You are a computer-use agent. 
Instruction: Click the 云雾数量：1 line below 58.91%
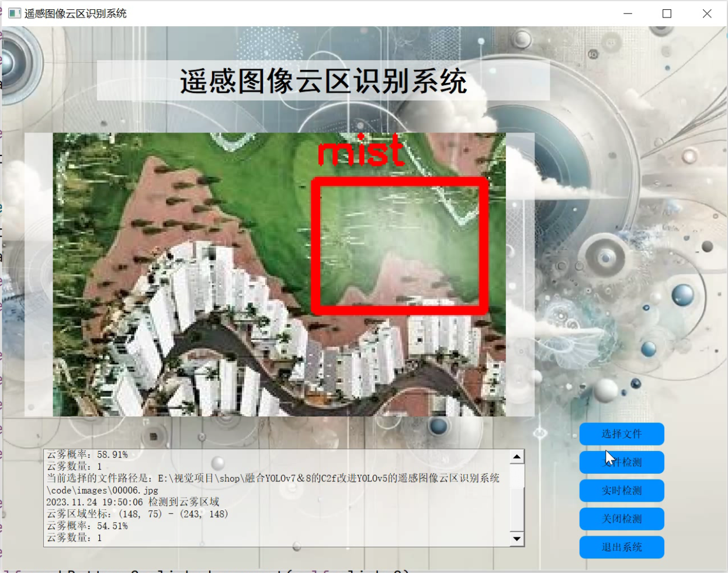tap(74, 467)
